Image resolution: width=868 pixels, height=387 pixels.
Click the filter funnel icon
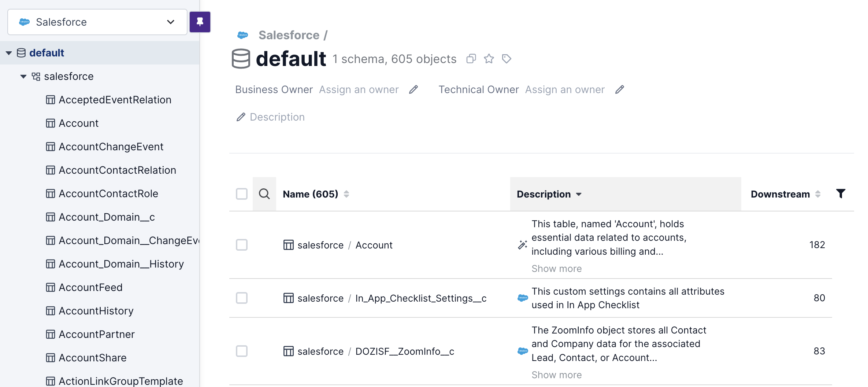[841, 193]
